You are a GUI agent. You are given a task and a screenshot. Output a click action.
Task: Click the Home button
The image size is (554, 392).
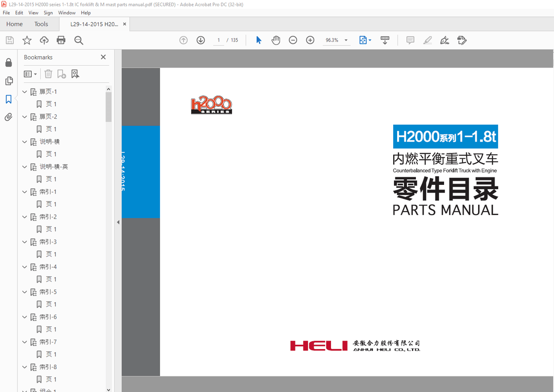(14, 24)
